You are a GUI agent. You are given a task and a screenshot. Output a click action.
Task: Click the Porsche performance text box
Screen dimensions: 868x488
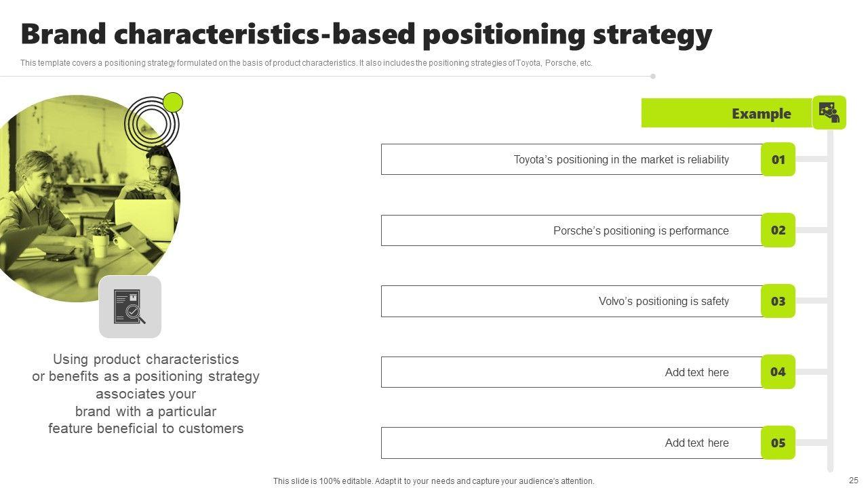pyautogui.click(x=571, y=230)
